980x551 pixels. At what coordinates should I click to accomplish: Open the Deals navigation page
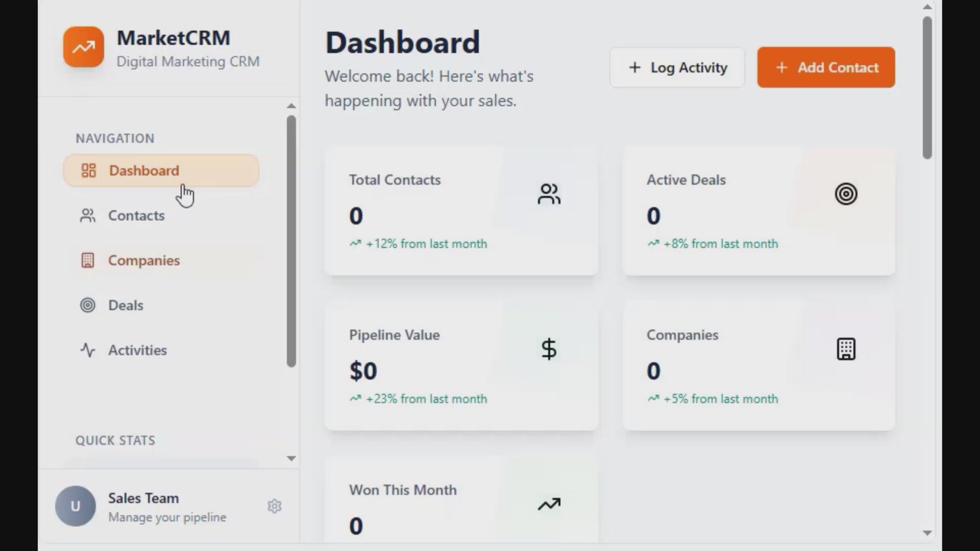(126, 306)
